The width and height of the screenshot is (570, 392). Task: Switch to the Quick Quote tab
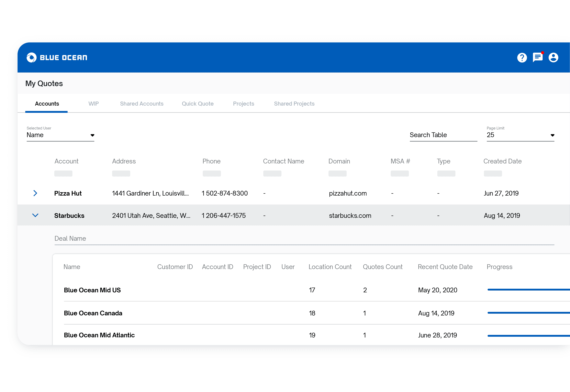pos(198,104)
